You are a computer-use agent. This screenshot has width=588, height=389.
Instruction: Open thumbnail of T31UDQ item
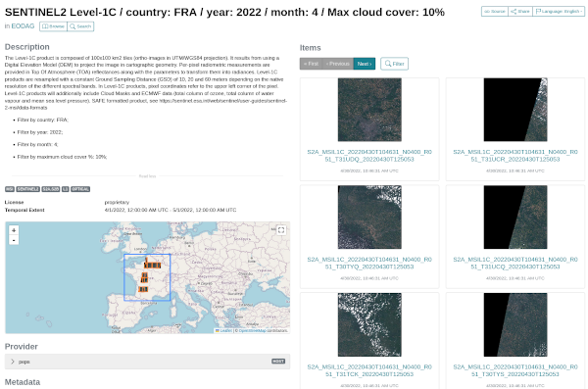(x=369, y=110)
